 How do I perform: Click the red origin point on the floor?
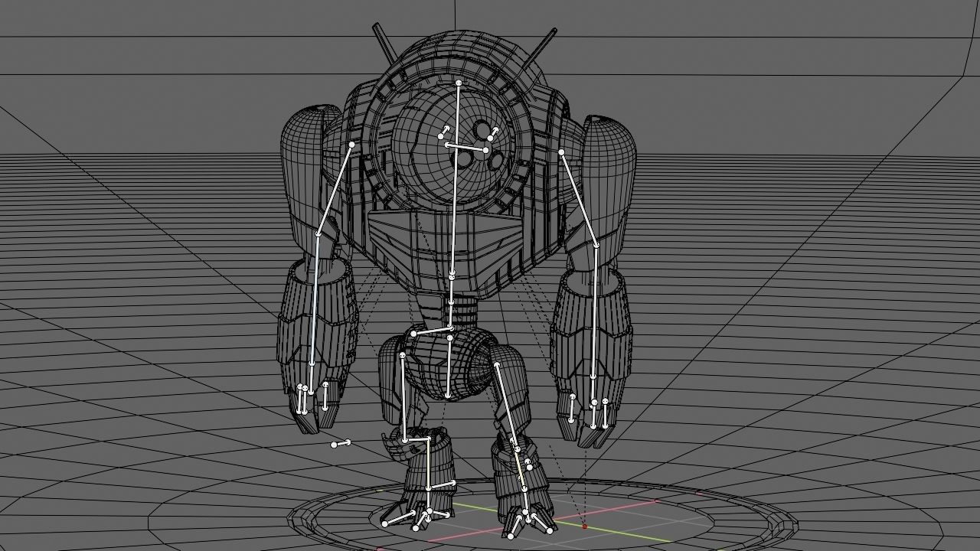[x=584, y=527]
